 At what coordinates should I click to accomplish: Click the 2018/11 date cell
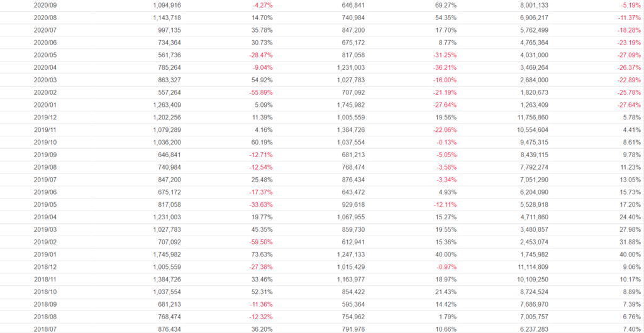tap(45, 280)
